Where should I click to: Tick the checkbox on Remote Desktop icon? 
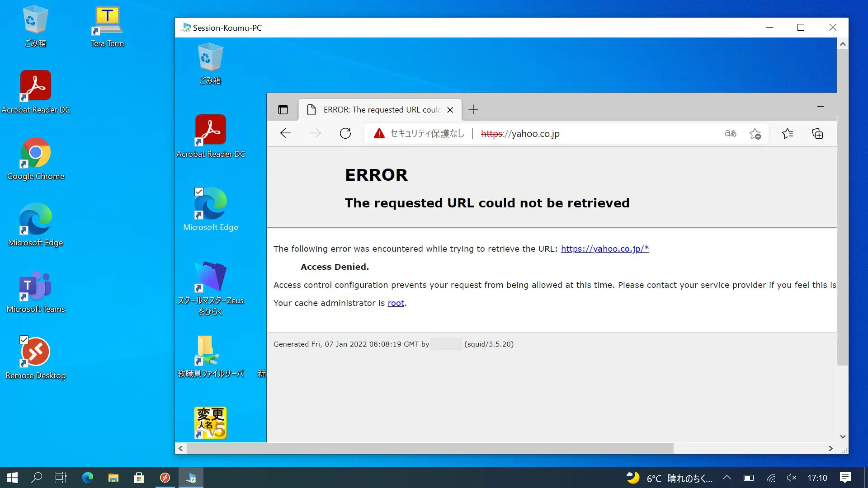pos(24,340)
